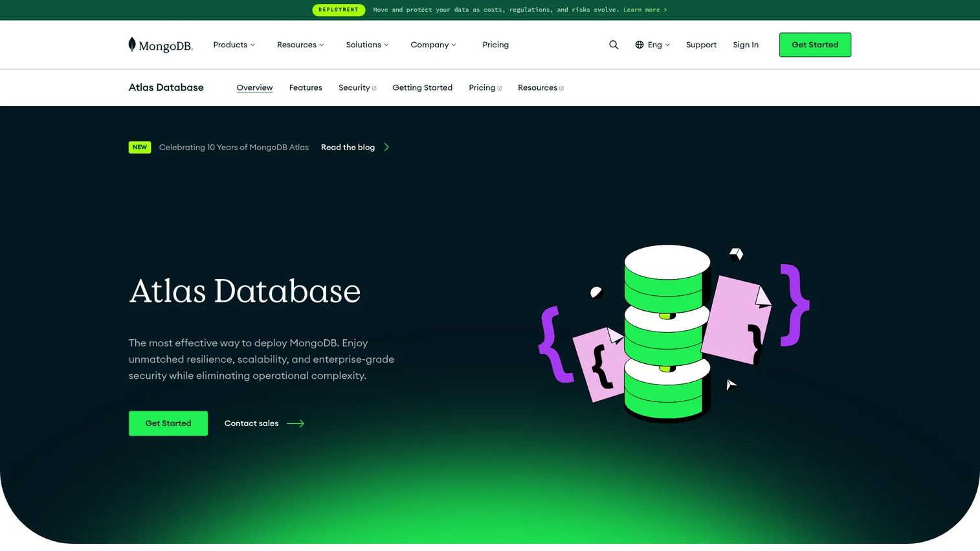
Task: Follow the Contact sales link
Action: point(264,423)
